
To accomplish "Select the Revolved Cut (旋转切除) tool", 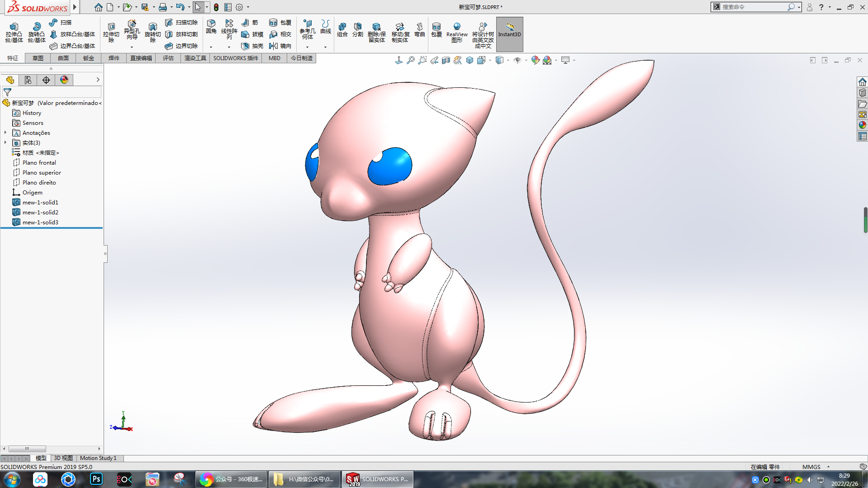I will [152, 32].
